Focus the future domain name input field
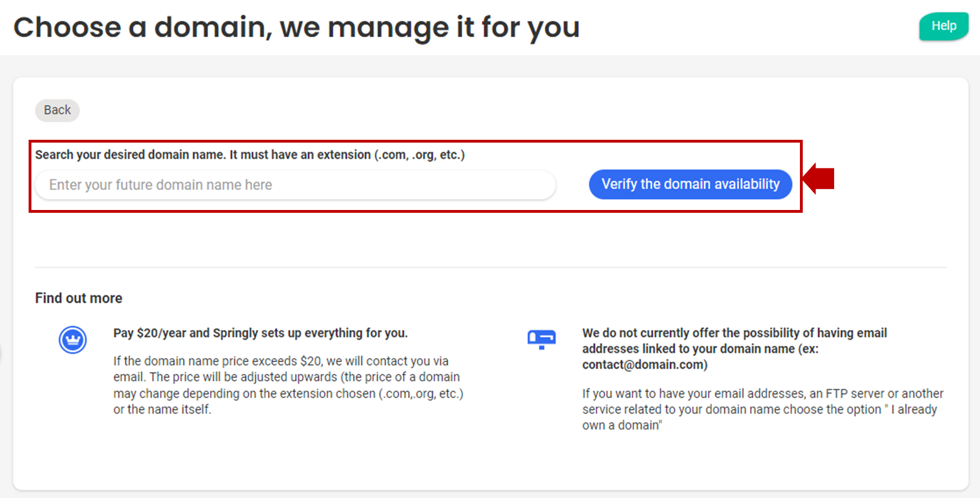 (295, 185)
